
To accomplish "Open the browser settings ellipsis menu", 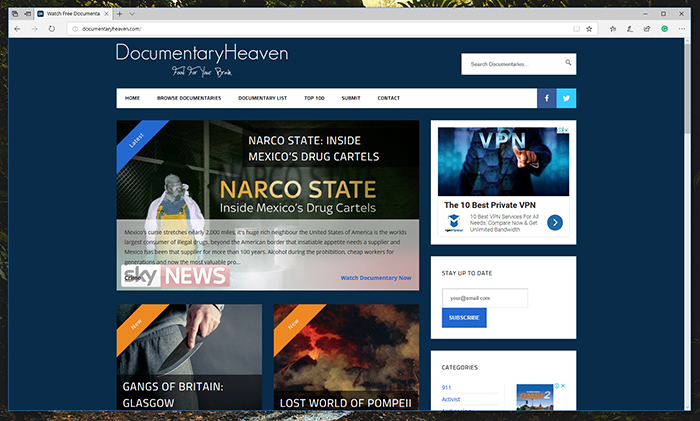I will coord(682,29).
